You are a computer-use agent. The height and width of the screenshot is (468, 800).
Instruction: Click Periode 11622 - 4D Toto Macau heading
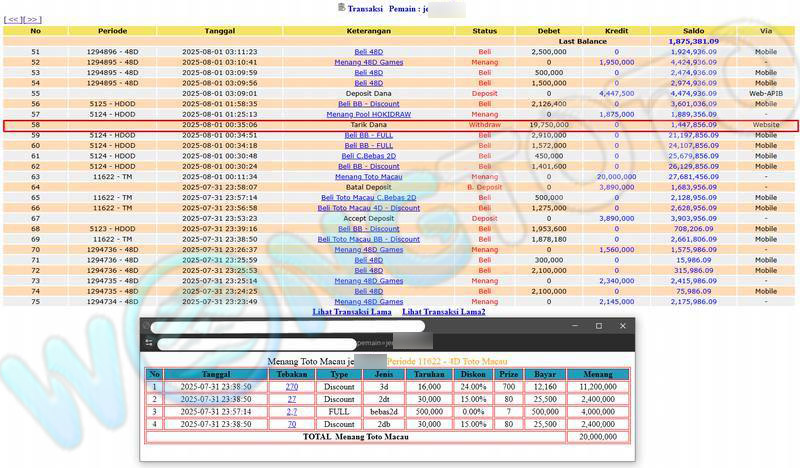(447, 361)
